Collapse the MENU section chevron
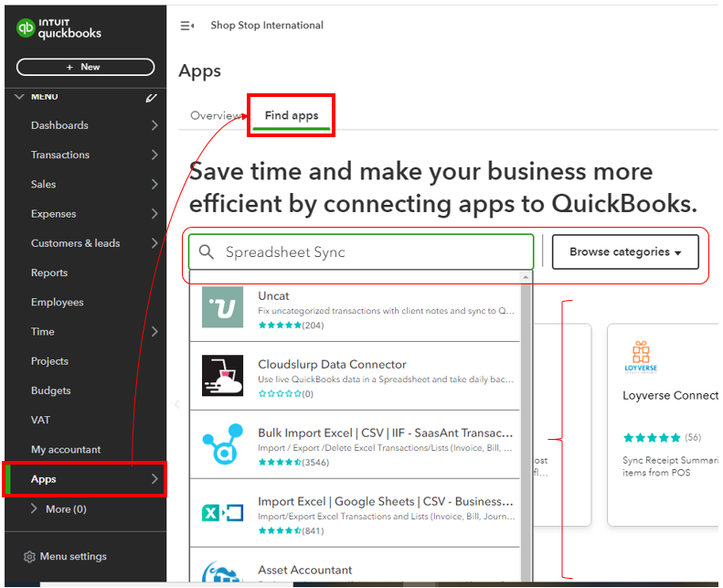 19,97
